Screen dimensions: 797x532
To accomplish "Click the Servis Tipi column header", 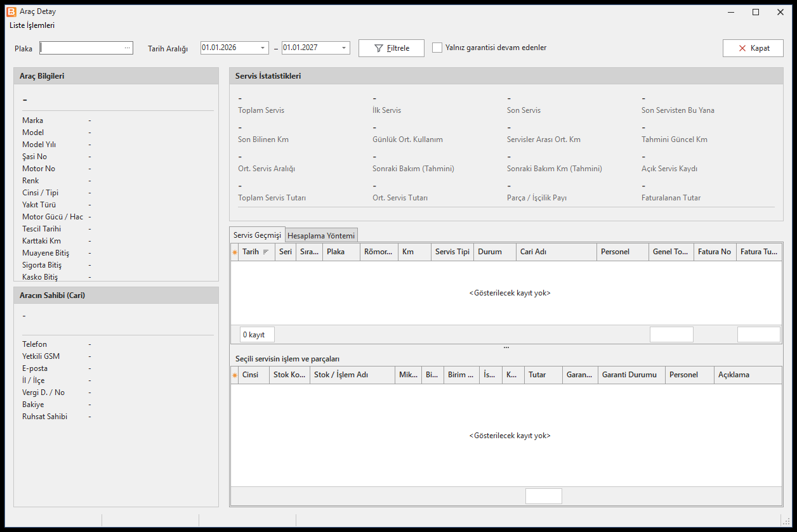I will point(452,252).
